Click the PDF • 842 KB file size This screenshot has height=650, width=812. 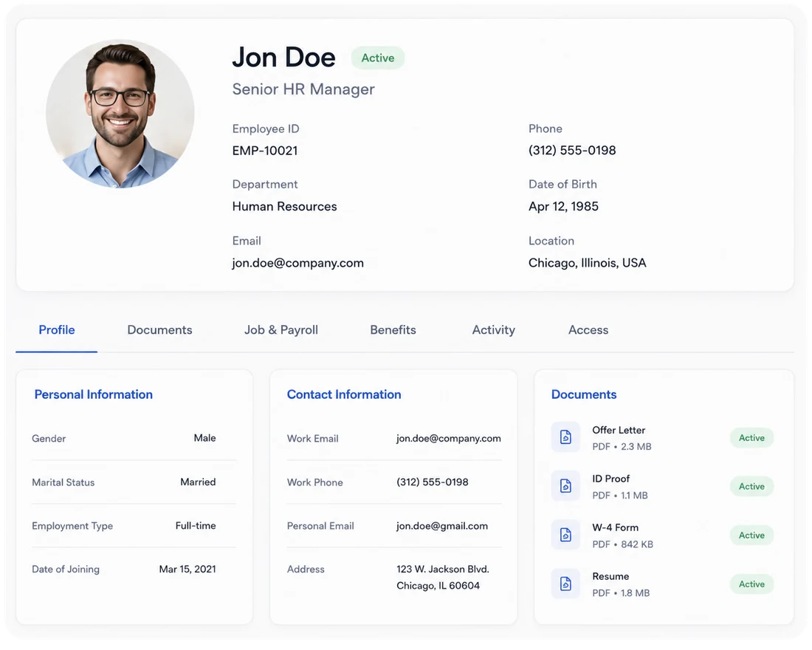click(622, 544)
